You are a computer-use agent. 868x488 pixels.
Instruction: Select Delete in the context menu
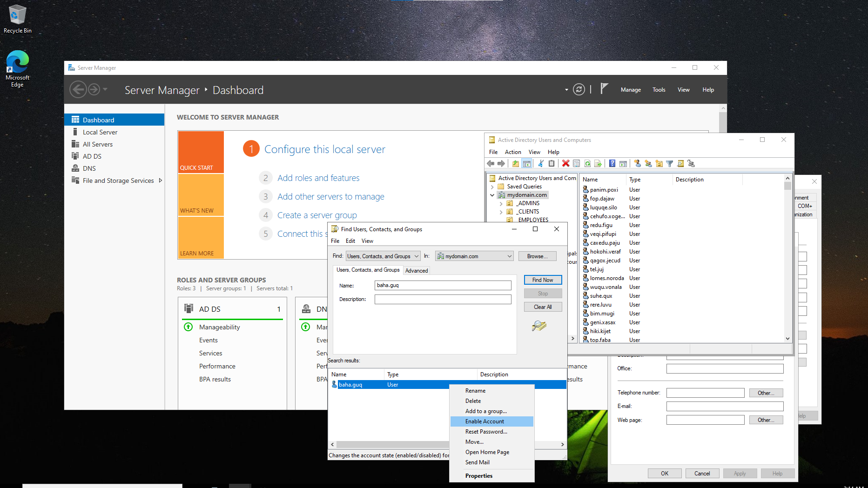click(x=492, y=401)
